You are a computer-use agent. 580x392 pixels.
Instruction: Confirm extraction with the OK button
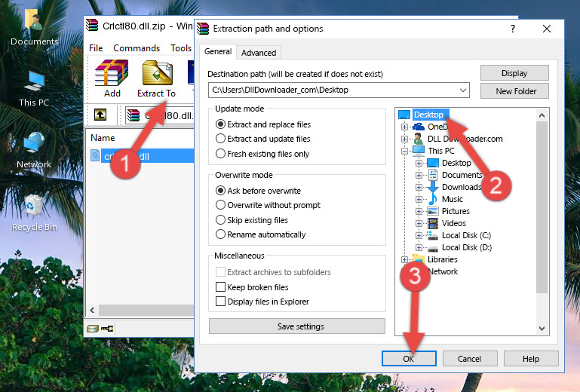pyautogui.click(x=409, y=358)
